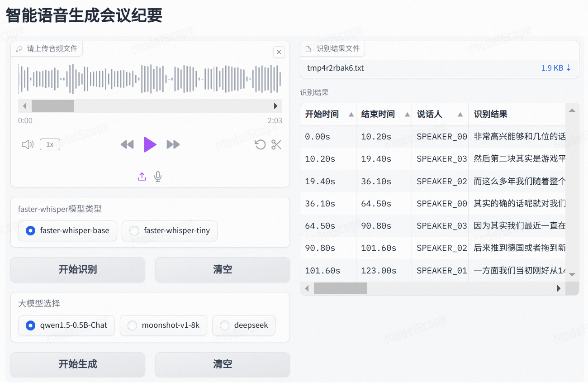The width and height of the screenshot is (588, 383).
Task: Click the 开始识别 button
Action: coord(78,270)
